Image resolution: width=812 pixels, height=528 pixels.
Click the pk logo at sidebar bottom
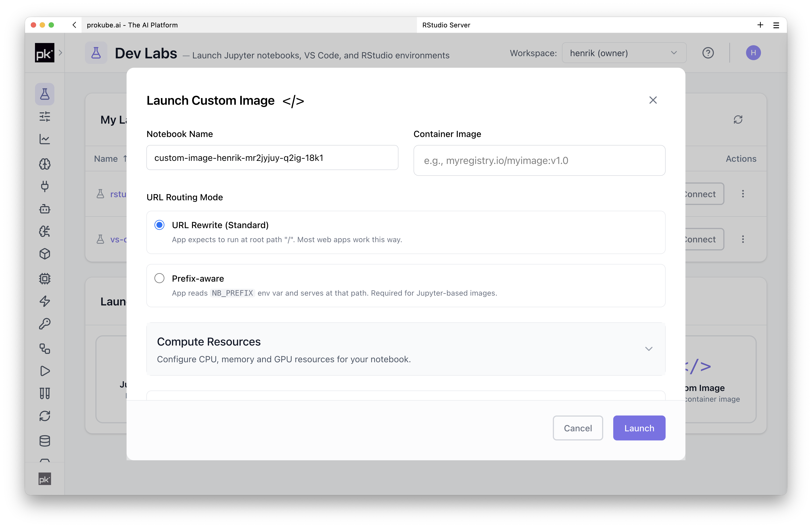point(45,479)
